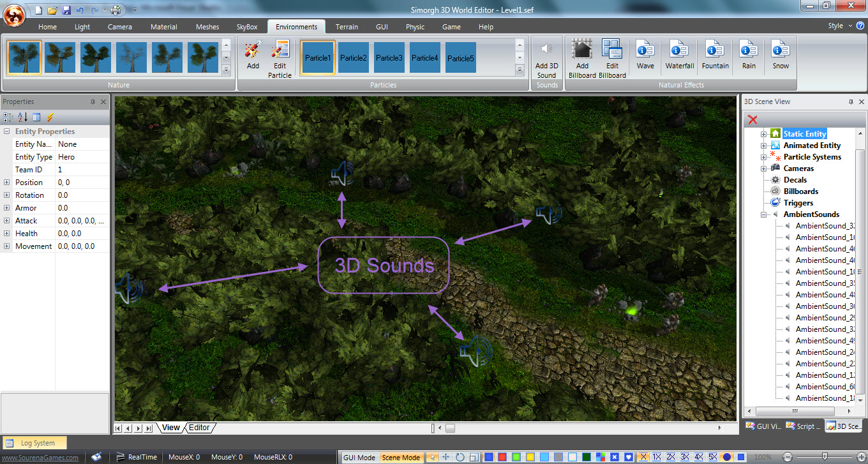Select the Wave natural effect

tap(645, 54)
